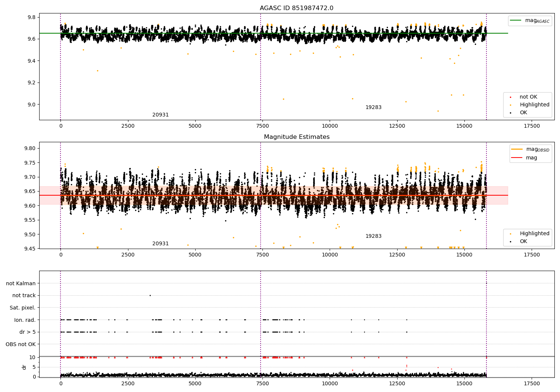Viewport: 560px width, 392px height.
Task: Select the 'dr > 5' flag row label
Action: (x=27, y=332)
